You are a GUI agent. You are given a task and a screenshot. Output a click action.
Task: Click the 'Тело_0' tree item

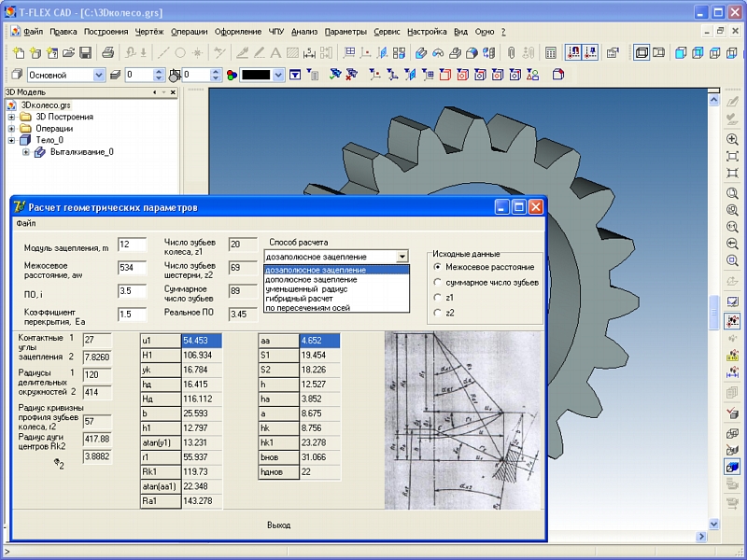click(49, 140)
